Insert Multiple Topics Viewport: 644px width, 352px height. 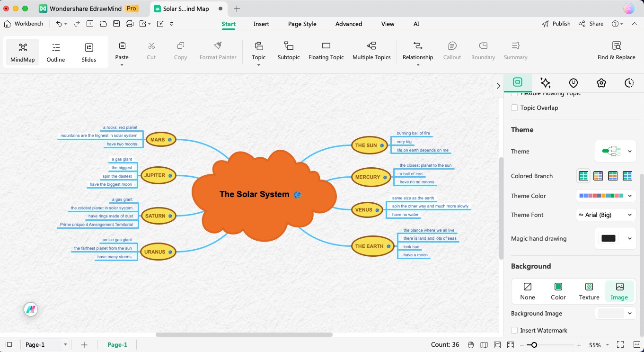click(x=371, y=51)
